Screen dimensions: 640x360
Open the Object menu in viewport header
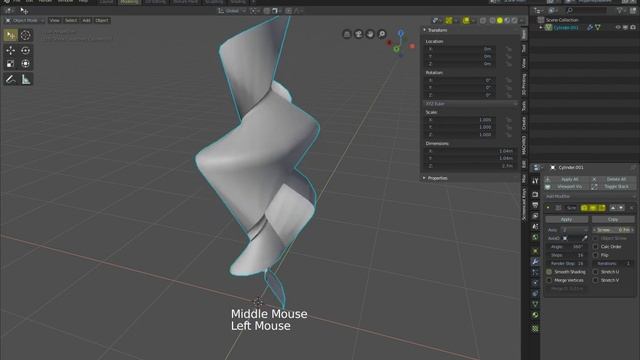(102, 20)
